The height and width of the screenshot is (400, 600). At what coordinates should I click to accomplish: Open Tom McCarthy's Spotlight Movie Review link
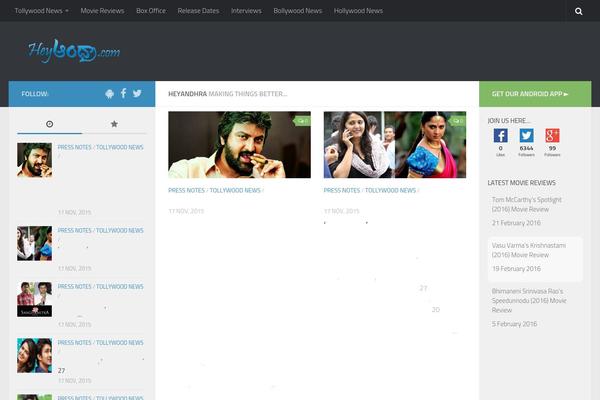527,204
